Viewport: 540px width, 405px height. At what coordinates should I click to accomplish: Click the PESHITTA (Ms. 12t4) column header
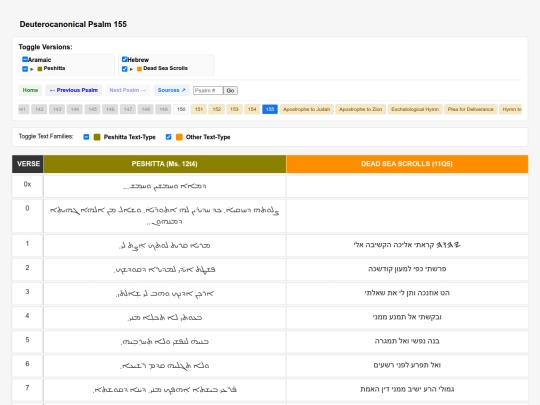pyautogui.click(x=165, y=164)
